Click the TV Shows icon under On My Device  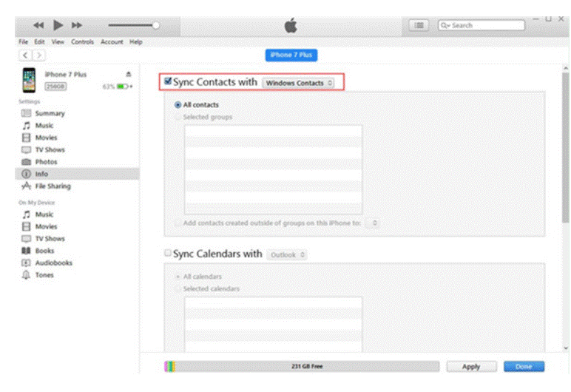coord(26,239)
